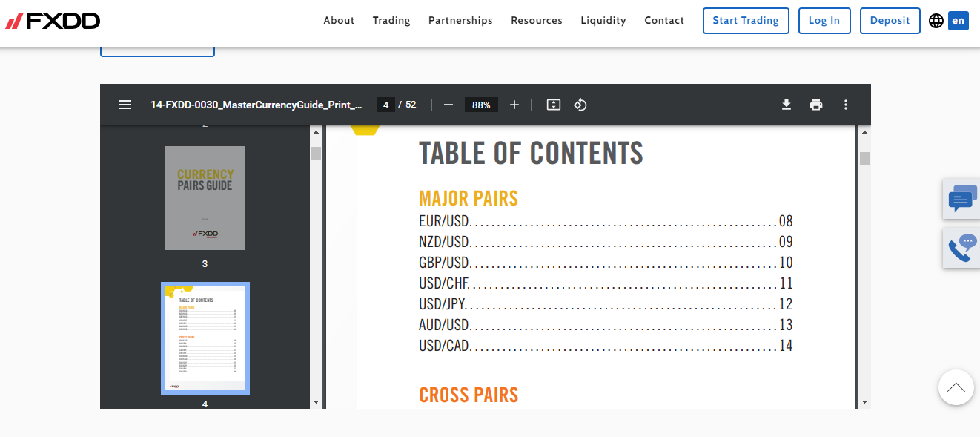This screenshot has height=437, width=980.
Task: Select the page 3 thumbnail
Action: 205,198
